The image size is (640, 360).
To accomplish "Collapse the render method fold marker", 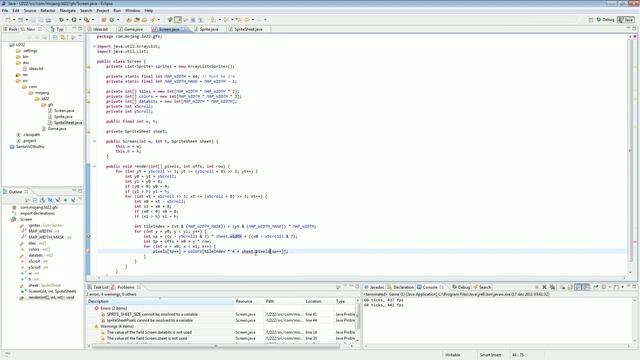I will [x=94, y=167].
